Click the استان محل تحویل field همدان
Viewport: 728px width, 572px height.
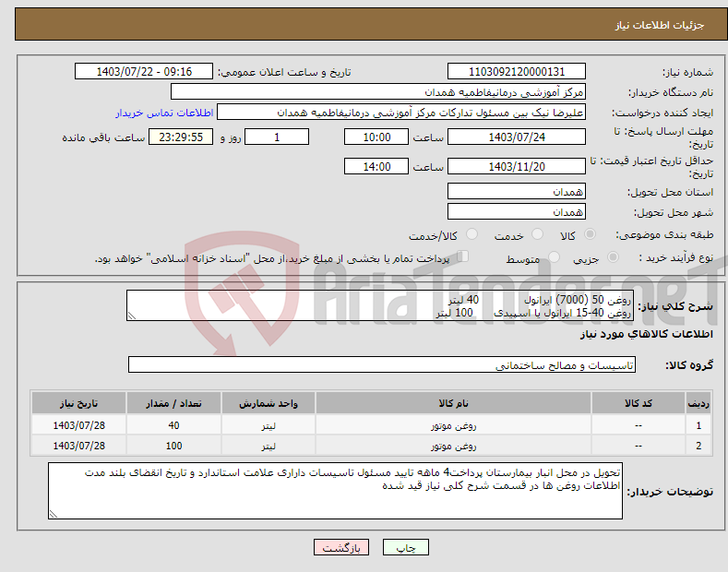click(517, 191)
